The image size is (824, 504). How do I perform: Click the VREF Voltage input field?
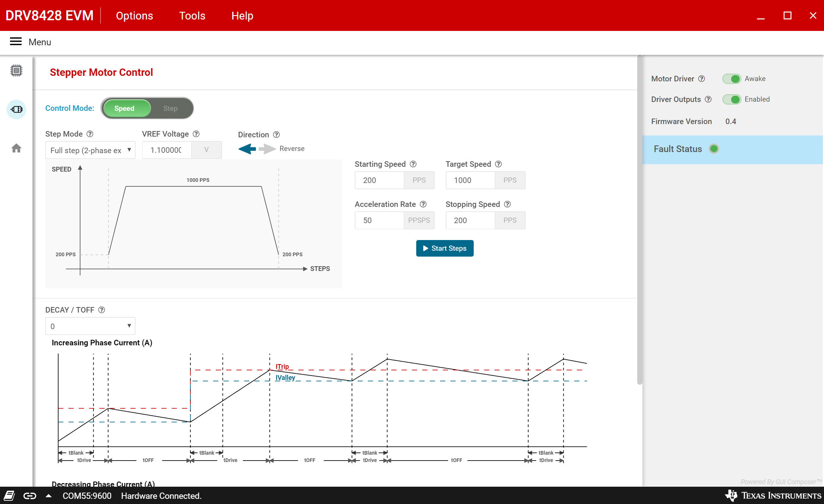166,150
